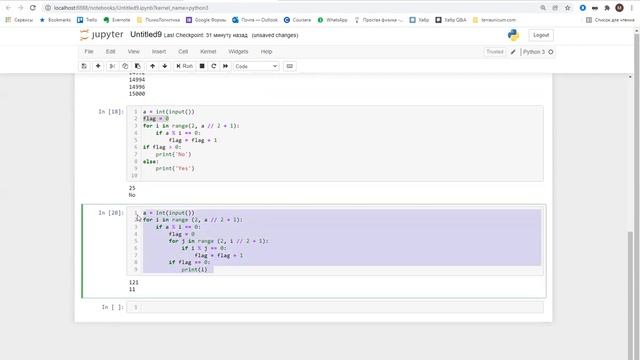Copy selected cells icon
This screenshot has width=640, height=360.
click(x=125, y=66)
